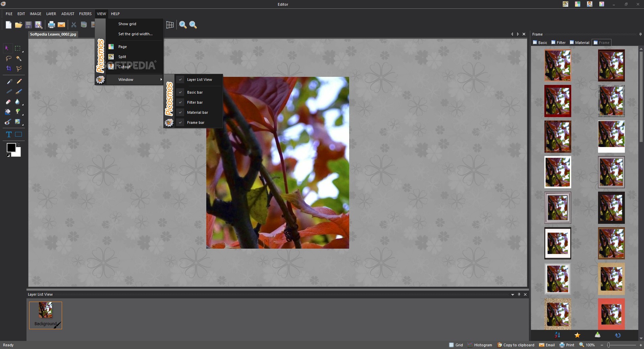Click the A-Z sort icon under frames
Viewport: 644px width, 349px height.
[557, 335]
